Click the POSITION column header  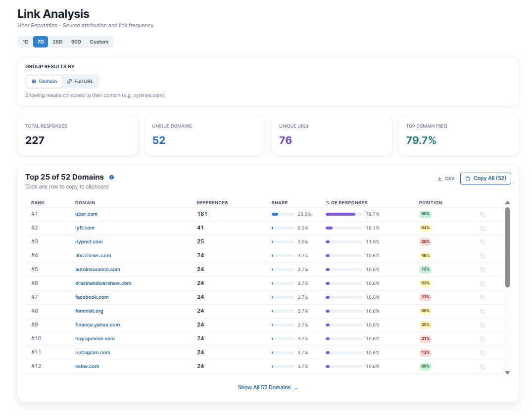(x=431, y=203)
